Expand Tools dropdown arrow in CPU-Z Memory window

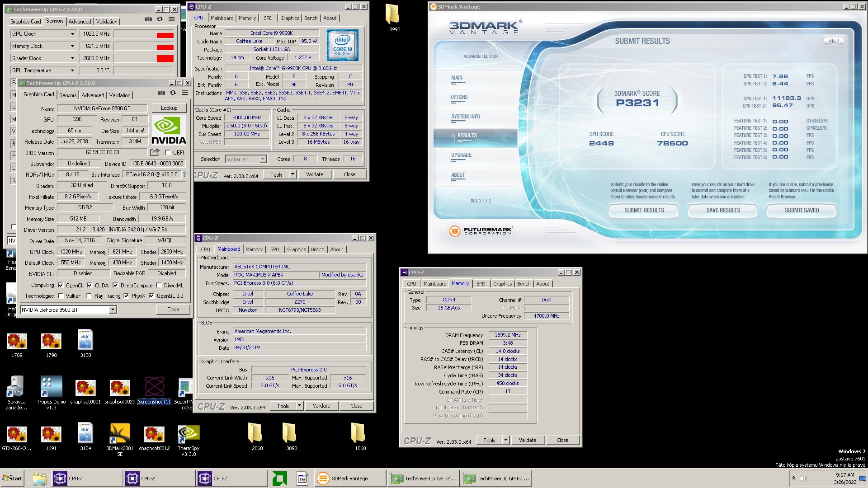tap(505, 440)
